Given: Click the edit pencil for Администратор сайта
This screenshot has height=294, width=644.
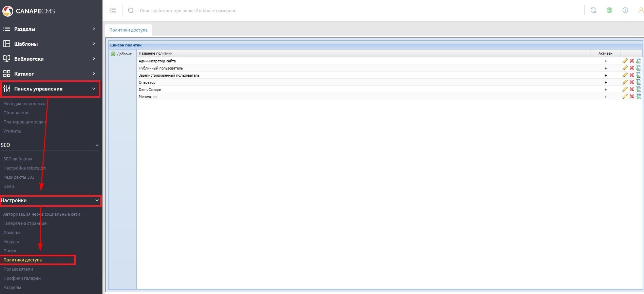Looking at the screenshot, I should tap(625, 61).
